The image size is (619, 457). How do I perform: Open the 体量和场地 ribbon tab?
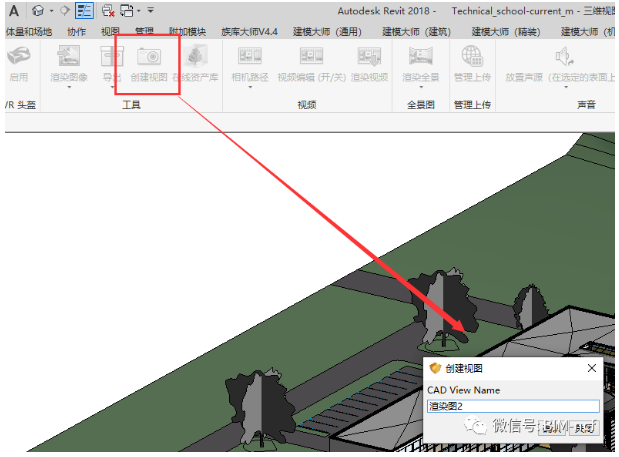[x=28, y=32]
